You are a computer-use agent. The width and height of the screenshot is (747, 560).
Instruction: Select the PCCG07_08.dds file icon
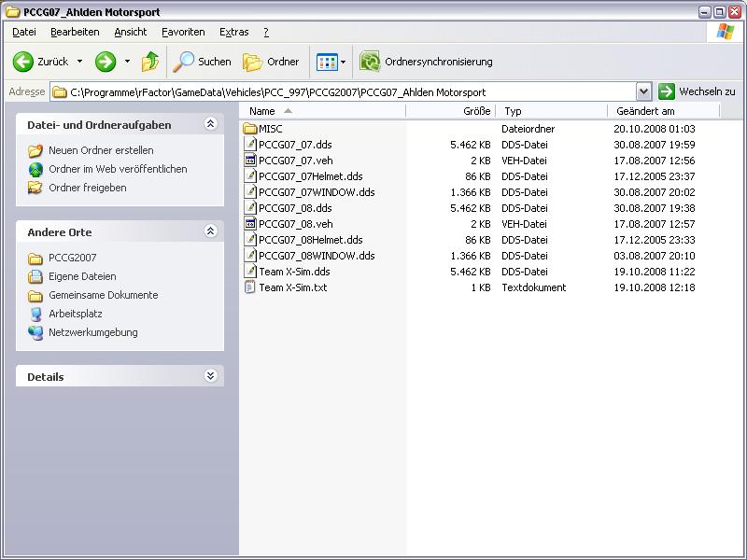point(250,208)
